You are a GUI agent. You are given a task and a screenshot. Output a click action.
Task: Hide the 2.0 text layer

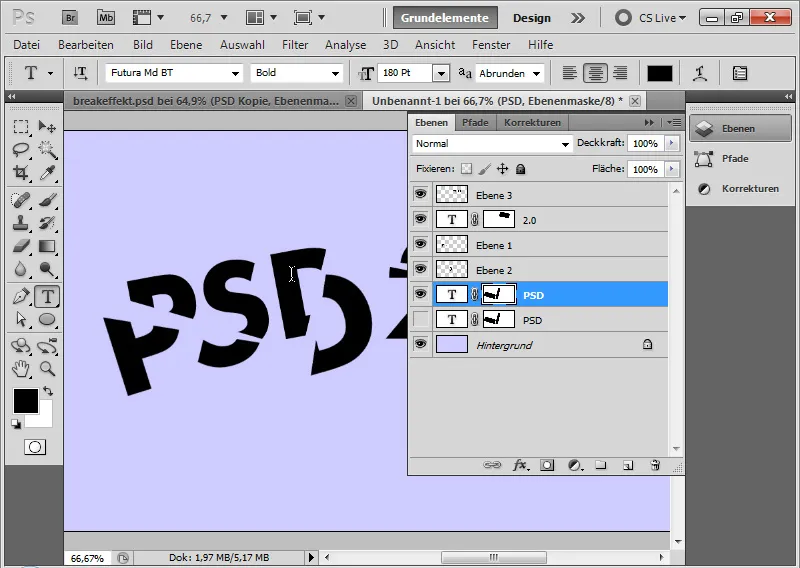tap(420, 219)
